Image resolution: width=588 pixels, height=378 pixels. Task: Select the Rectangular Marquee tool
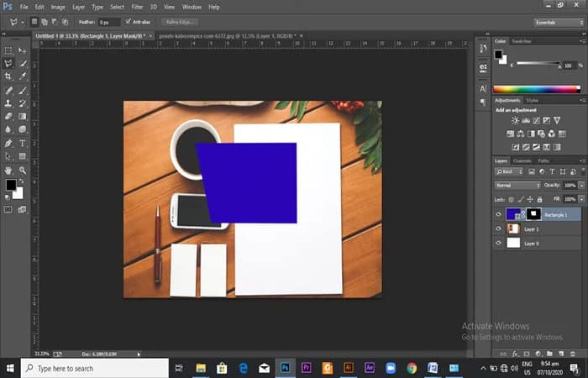(8, 50)
